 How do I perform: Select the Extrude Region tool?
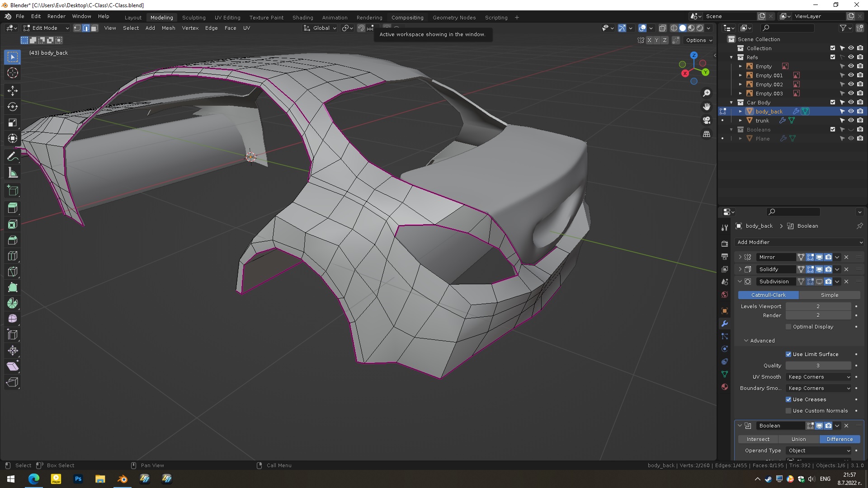click(13, 208)
